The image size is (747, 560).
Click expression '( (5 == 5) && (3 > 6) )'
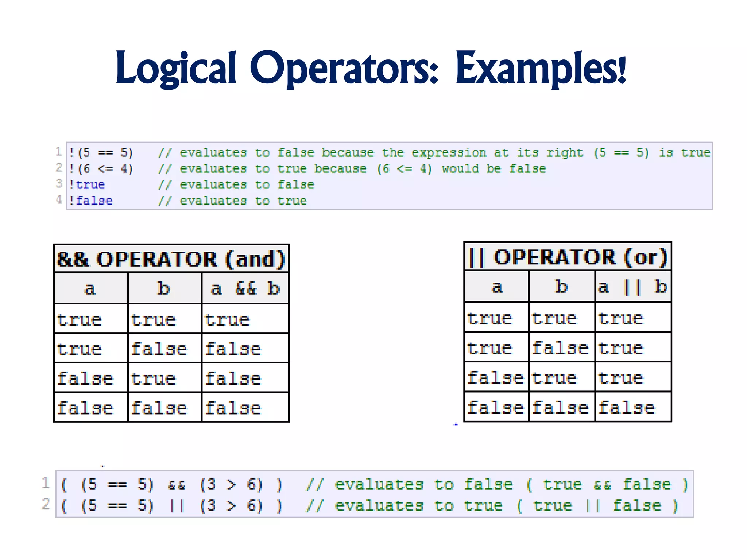click(x=172, y=485)
